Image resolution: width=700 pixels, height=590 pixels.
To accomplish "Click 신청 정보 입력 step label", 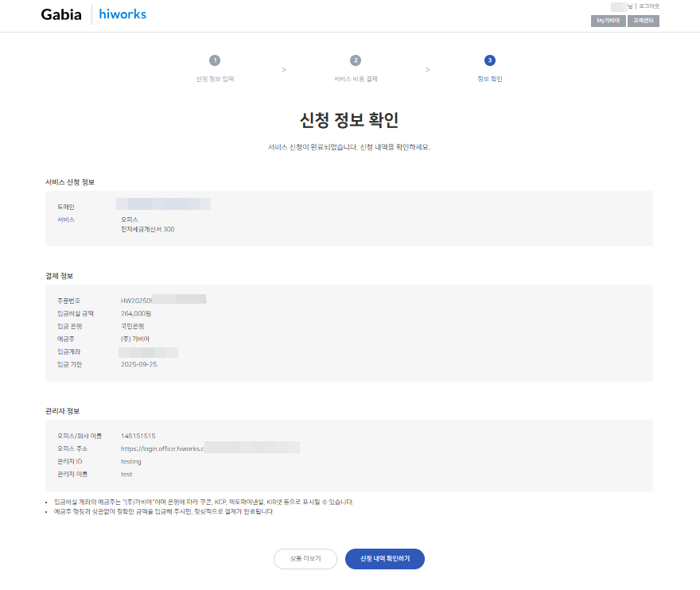I will pyautogui.click(x=215, y=79).
